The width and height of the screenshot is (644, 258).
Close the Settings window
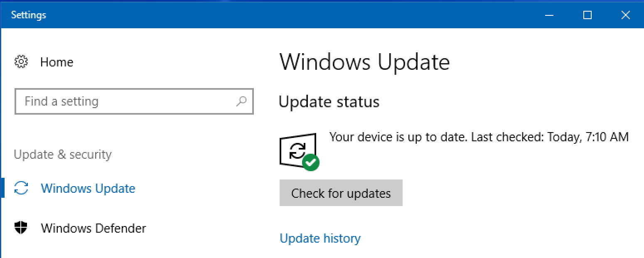pyautogui.click(x=625, y=15)
